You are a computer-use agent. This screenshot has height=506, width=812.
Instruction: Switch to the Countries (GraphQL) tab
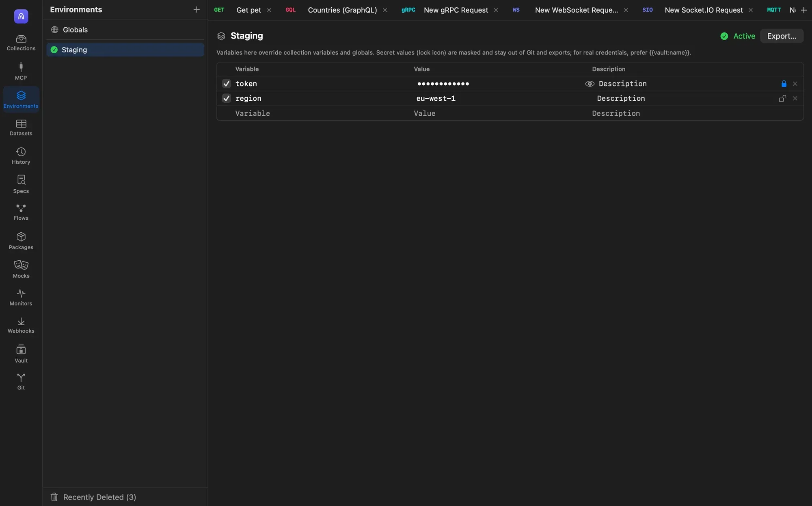point(342,10)
